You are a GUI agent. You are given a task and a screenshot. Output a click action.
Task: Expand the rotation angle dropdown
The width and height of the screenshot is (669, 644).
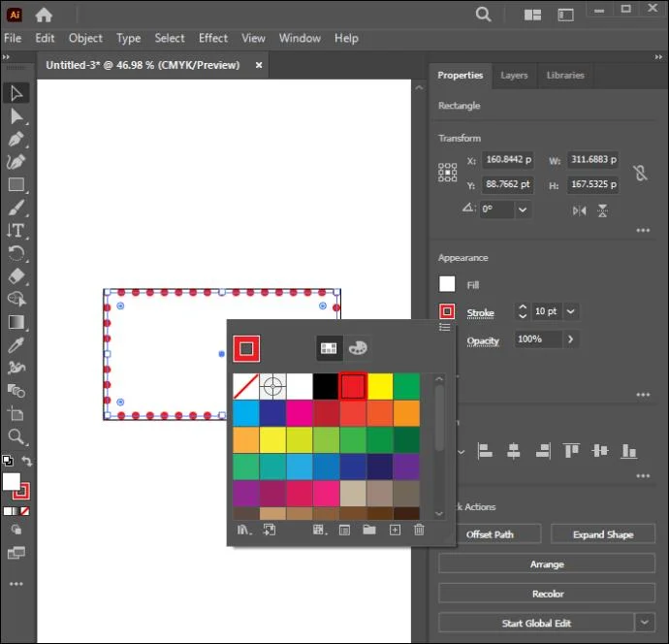point(523,209)
